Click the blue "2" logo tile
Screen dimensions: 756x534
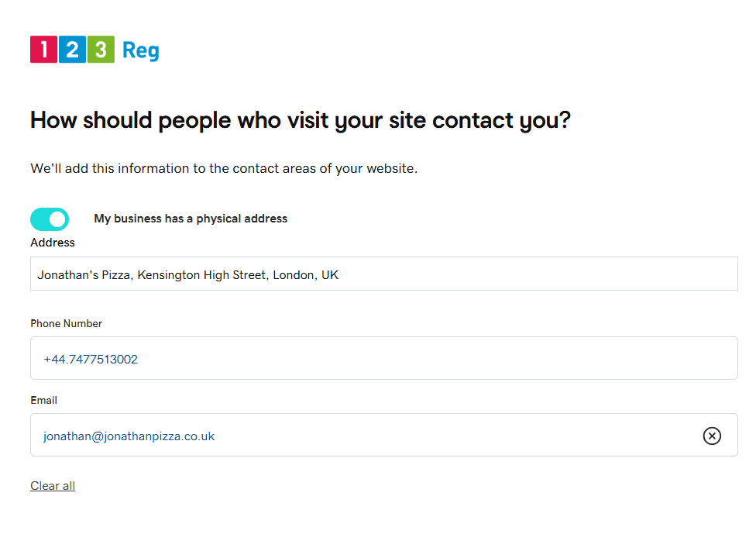[x=72, y=49]
